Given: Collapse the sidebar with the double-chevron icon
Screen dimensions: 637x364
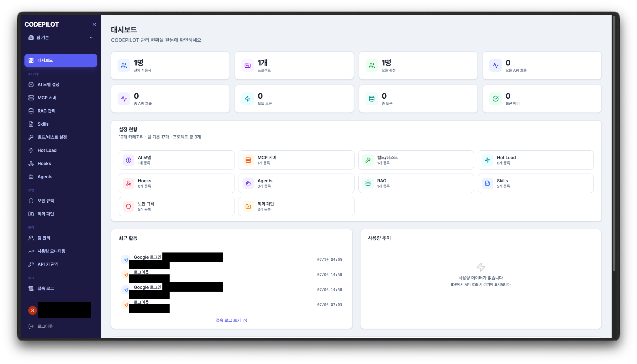Looking at the screenshot, I should [94, 24].
